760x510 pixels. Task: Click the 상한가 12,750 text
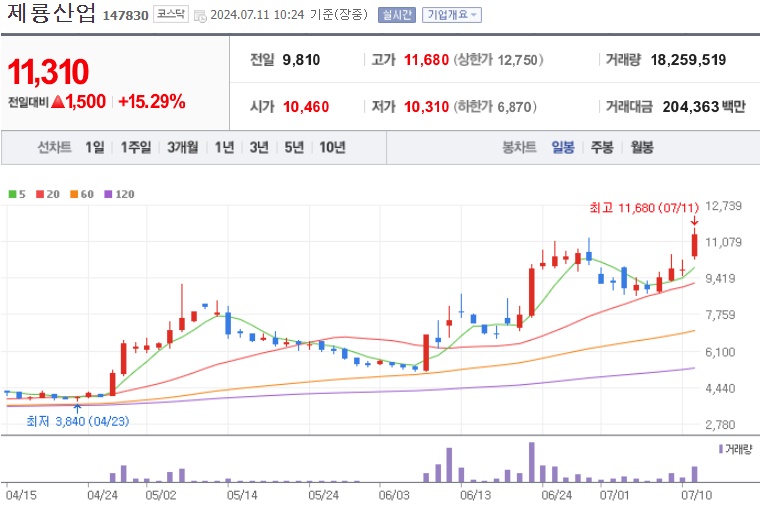[x=499, y=60]
